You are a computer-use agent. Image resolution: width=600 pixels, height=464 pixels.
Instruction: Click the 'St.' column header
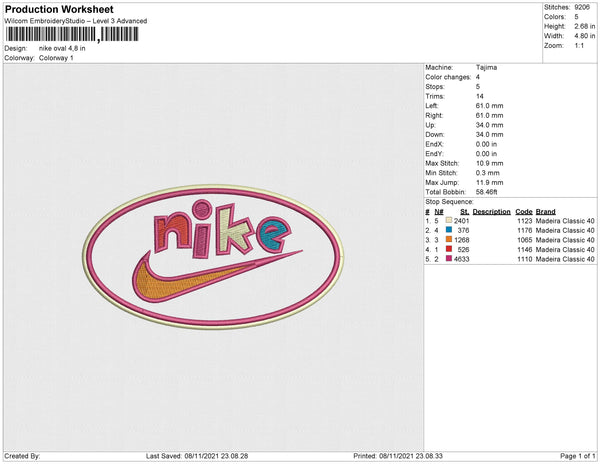point(465,212)
